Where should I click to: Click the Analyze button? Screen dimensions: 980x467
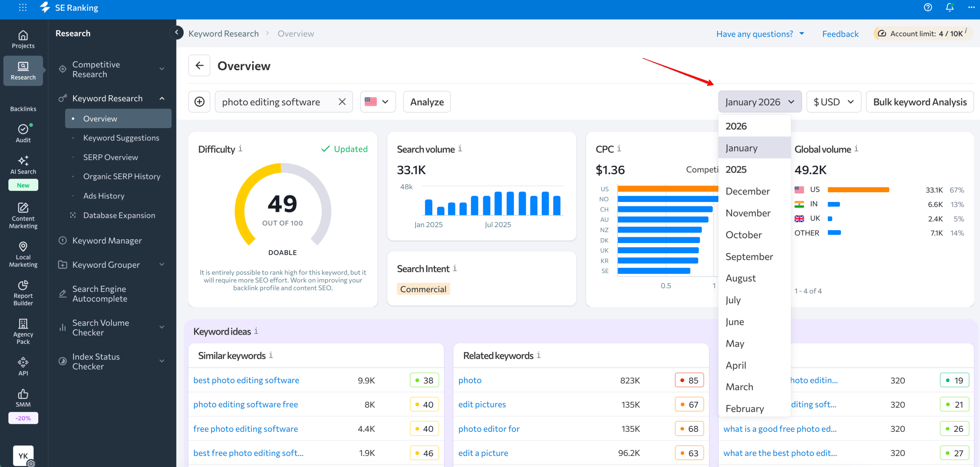pos(426,102)
